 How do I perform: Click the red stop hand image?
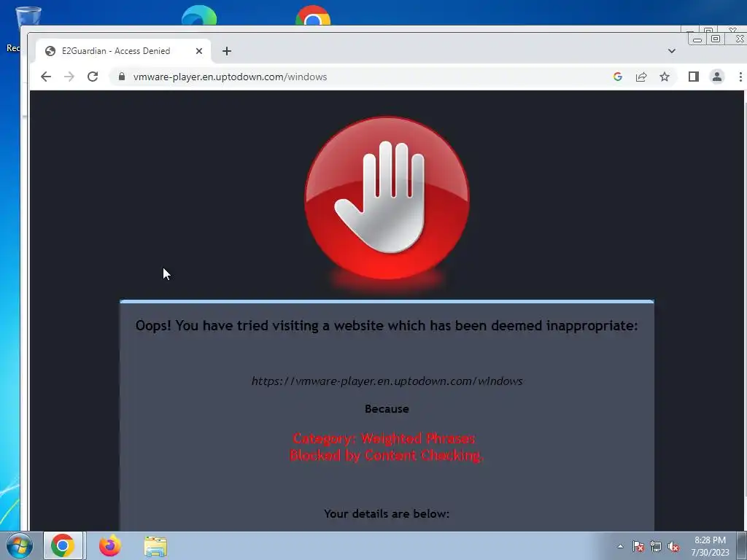coord(387,198)
